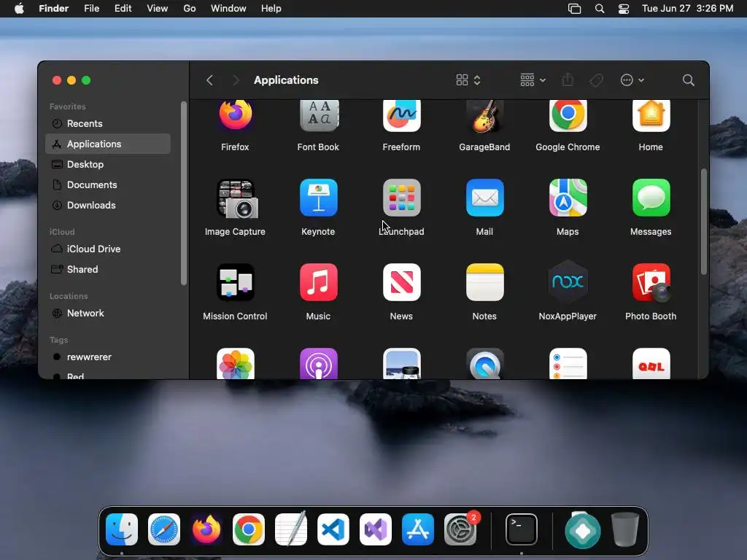Go back using the Finder back arrow

pyautogui.click(x=209, y=80)
